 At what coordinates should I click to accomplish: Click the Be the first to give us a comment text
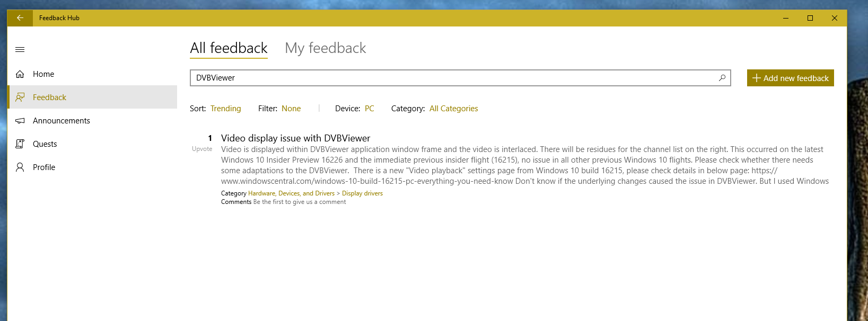(300, 202)
